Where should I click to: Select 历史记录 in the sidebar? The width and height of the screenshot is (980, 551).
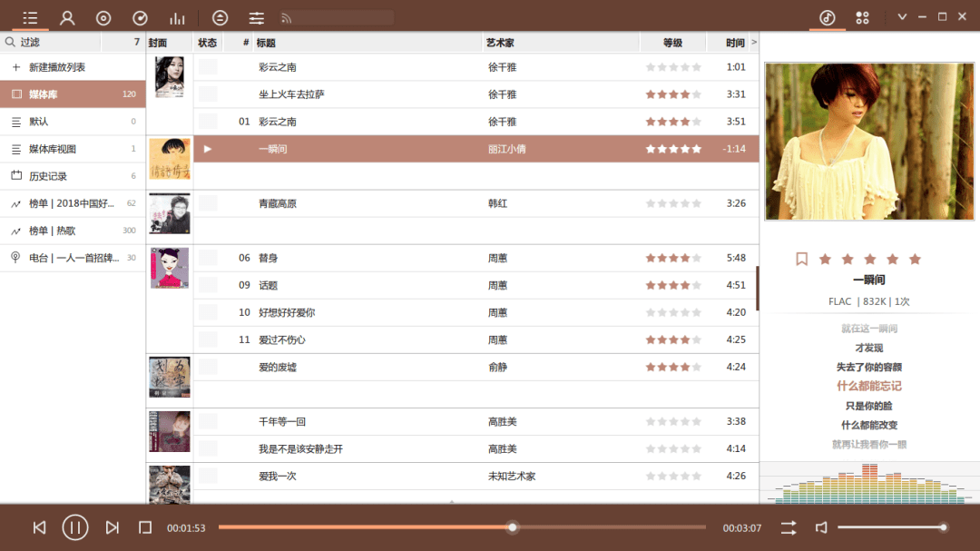[54, 176]
